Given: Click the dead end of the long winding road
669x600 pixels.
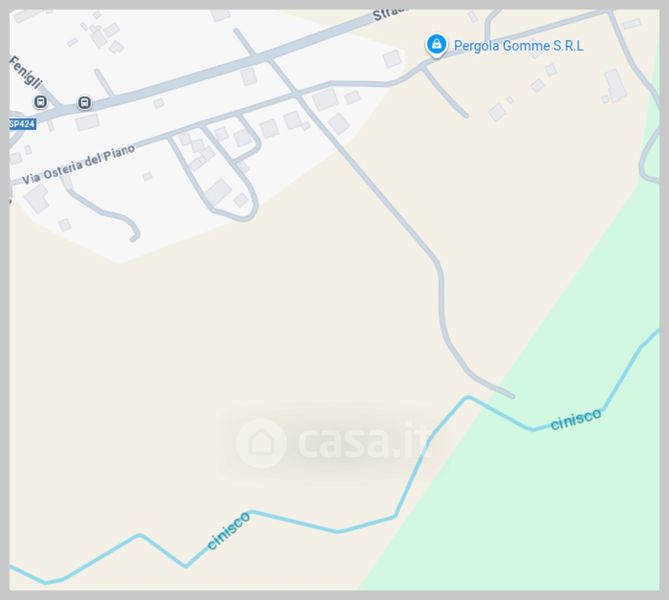Looking at the screenshot, I should coord(512,396).
